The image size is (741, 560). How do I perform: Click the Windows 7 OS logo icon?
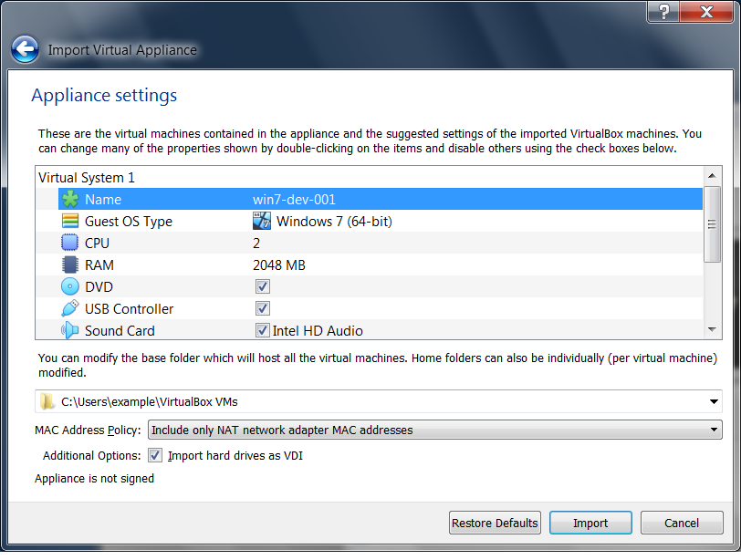(262, 221)
